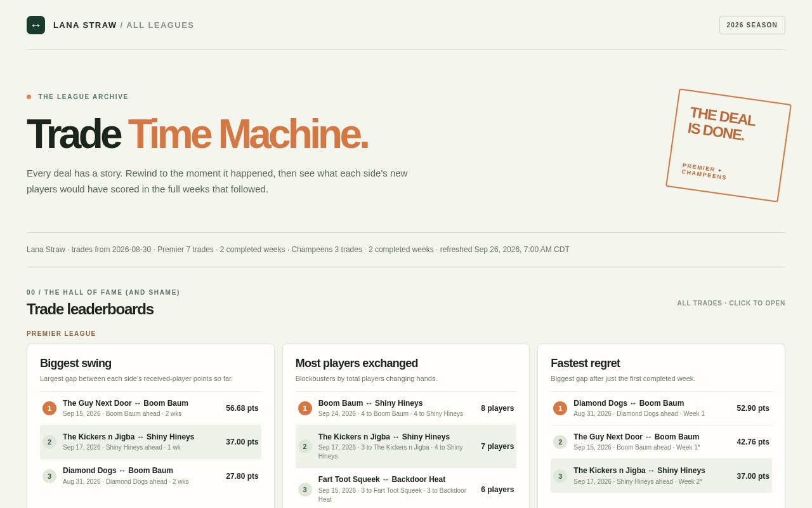Click the "52.90 pts" regret value

click(x=753, y=408)
